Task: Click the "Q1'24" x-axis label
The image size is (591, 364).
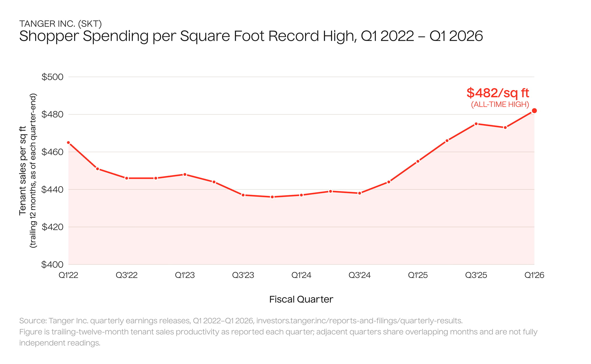Action: pyautogui.click(x=301, y=275)
